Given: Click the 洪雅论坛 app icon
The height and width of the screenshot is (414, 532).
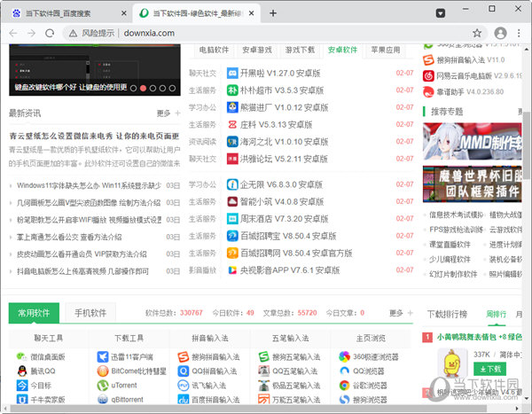Looking at the screenshot, I should (232, 159).
